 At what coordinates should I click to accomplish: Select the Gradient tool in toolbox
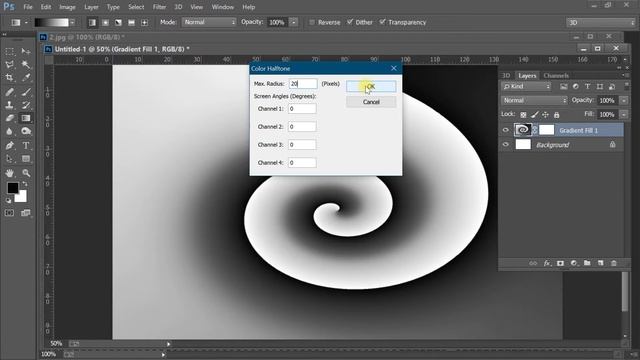click(26, 118)
